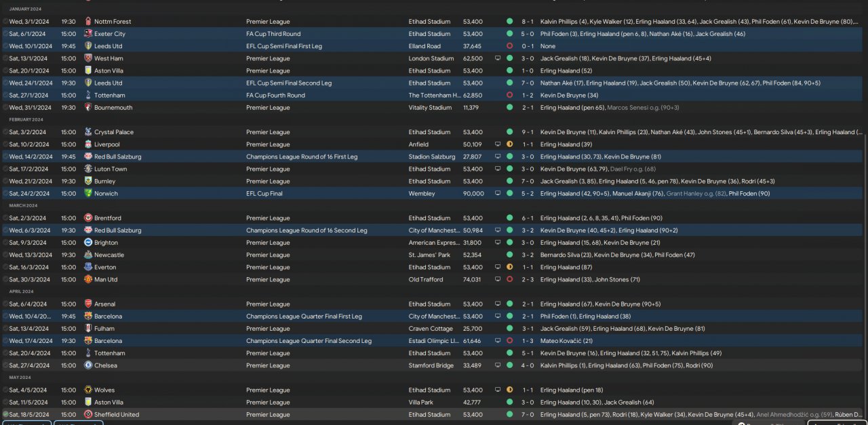
Task: Open West Ham via its club crest
Action: point(88,58)
